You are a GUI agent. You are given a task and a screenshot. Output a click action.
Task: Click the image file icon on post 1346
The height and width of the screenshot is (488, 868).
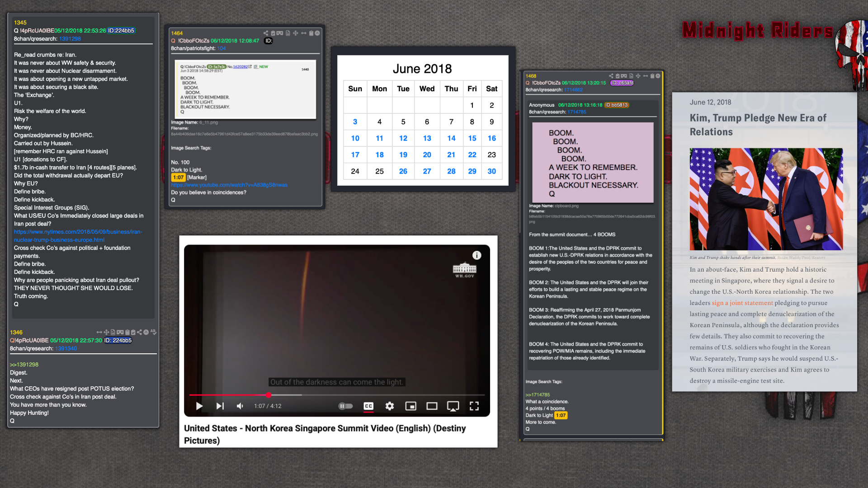tap(113, 332)
